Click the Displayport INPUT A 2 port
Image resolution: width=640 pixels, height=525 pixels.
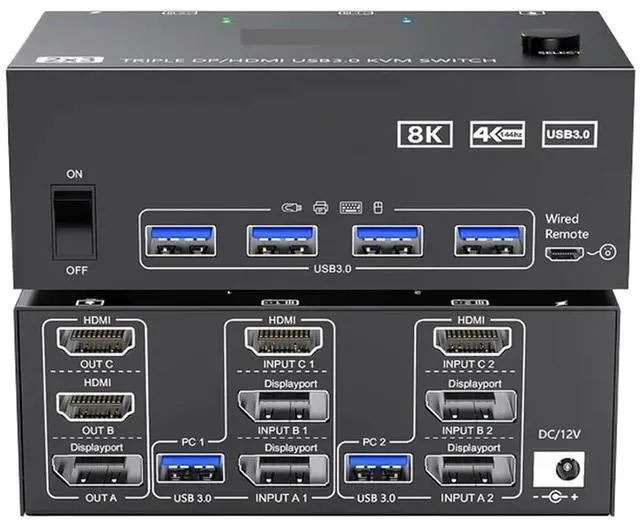(x=471, y=470)
